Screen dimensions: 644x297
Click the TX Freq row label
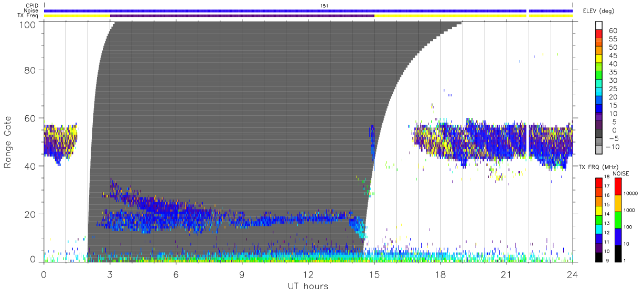tap(29, 16)
